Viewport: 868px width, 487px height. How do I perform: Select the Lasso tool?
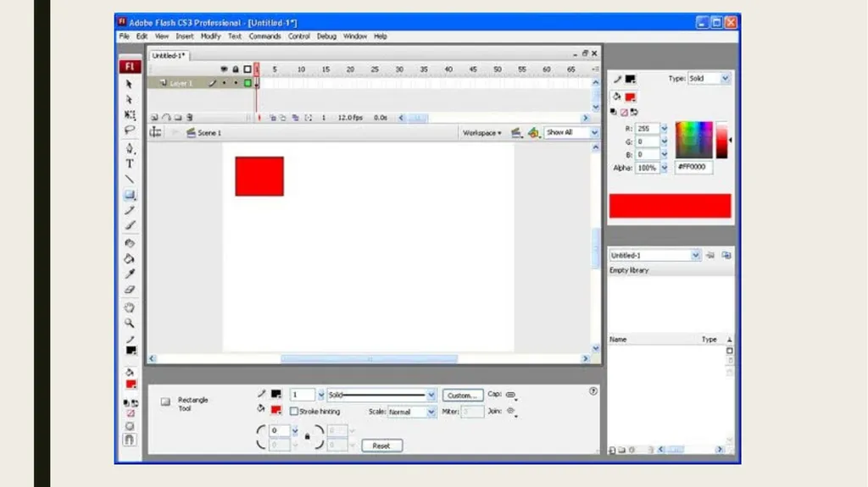[130, 130]
